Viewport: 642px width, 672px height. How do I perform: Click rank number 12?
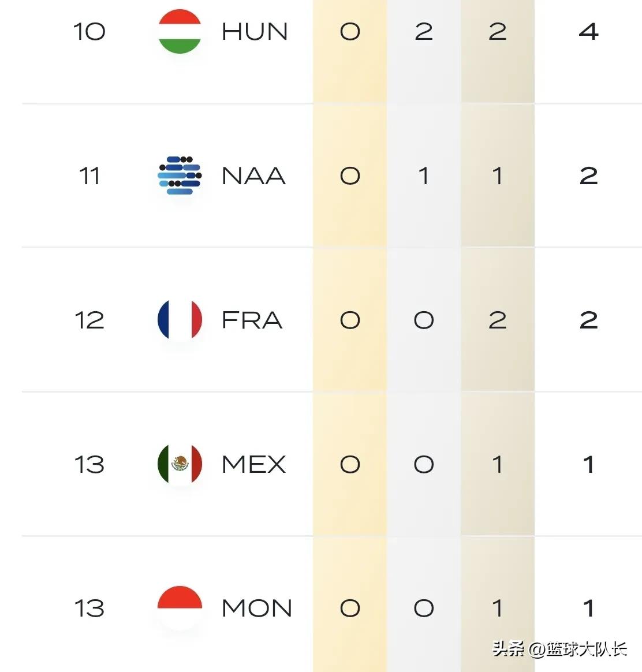click(89, 320)
